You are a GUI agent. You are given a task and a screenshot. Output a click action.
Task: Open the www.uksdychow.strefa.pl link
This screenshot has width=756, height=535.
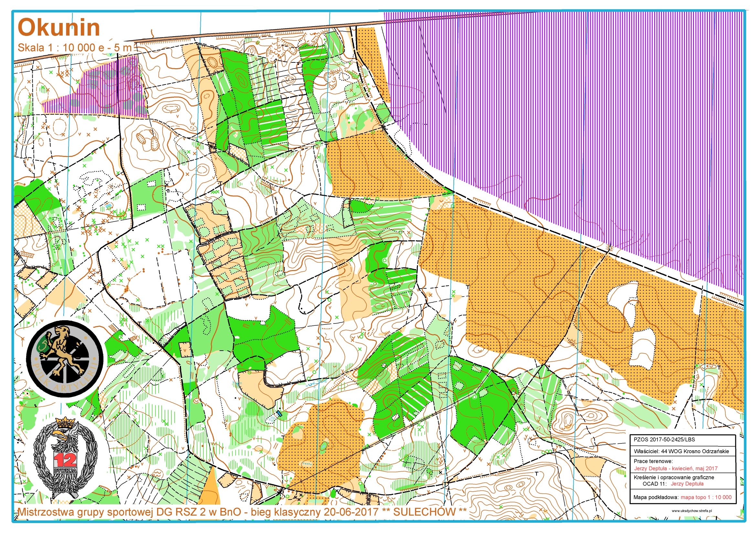click(691, 511)
